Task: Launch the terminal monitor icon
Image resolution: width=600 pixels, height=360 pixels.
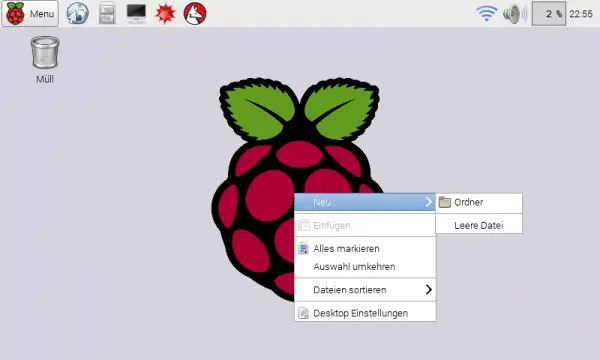Action: tap(136, 13)
